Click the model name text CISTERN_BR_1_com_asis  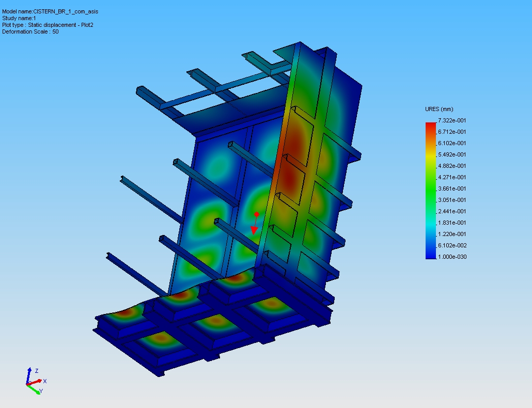tap(66, 11)
